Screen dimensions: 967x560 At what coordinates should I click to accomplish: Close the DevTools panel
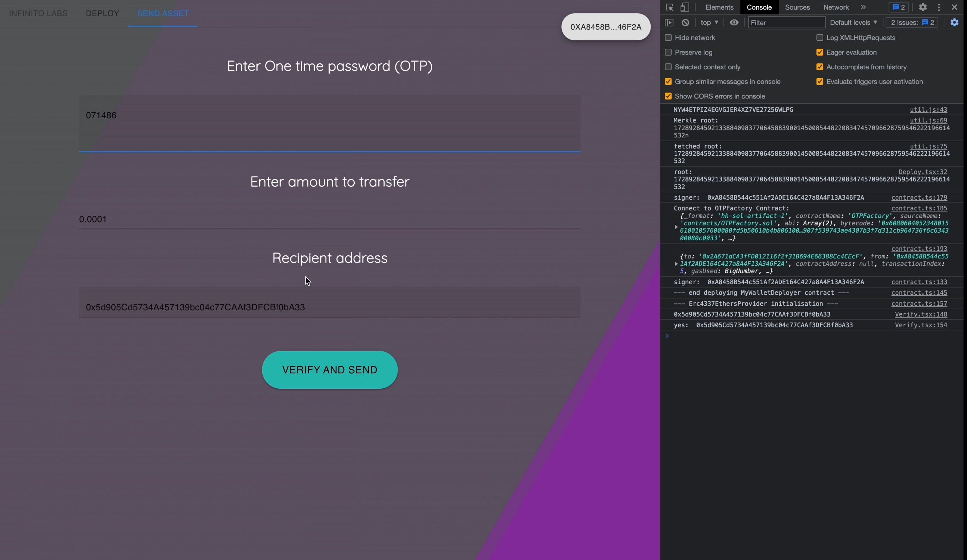point(954,7)
